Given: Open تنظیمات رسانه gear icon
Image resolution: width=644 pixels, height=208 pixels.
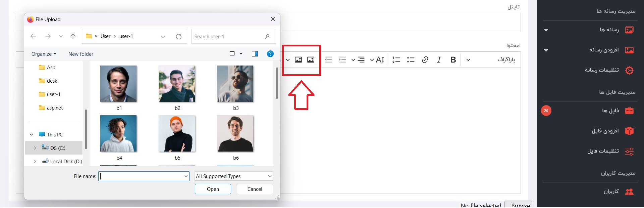Looking at the screenshot, I should (x=629, y=70).
